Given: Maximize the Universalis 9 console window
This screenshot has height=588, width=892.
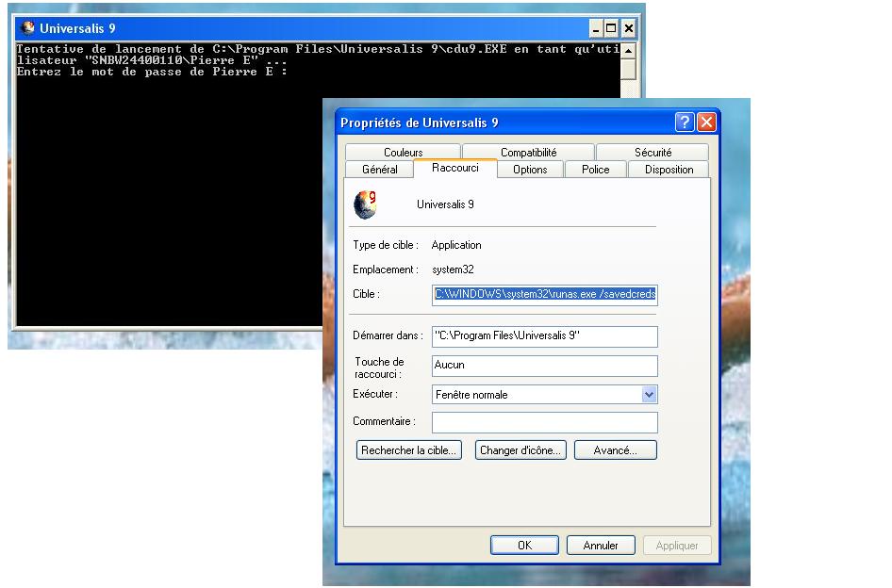Looking at the screenshot, I should coord(611,28).
